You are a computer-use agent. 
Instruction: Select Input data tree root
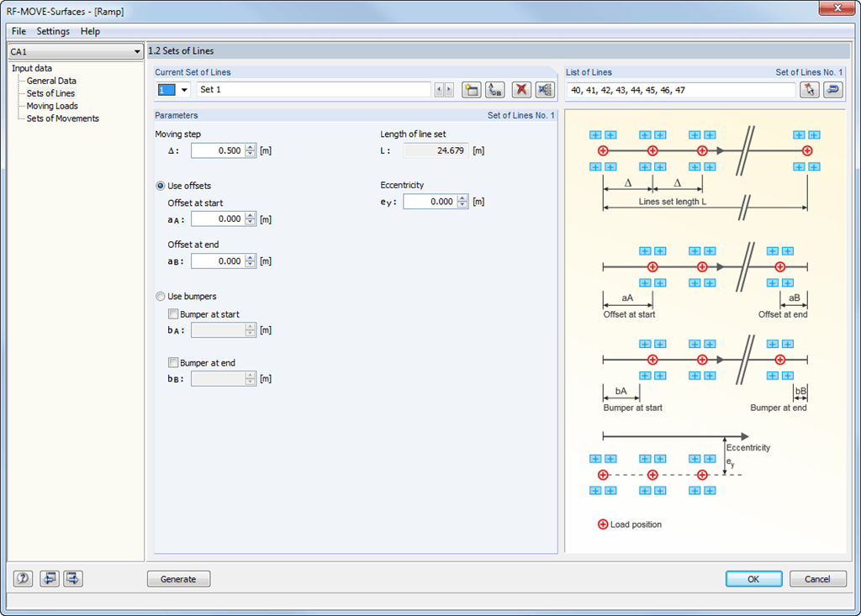point(32,68)
